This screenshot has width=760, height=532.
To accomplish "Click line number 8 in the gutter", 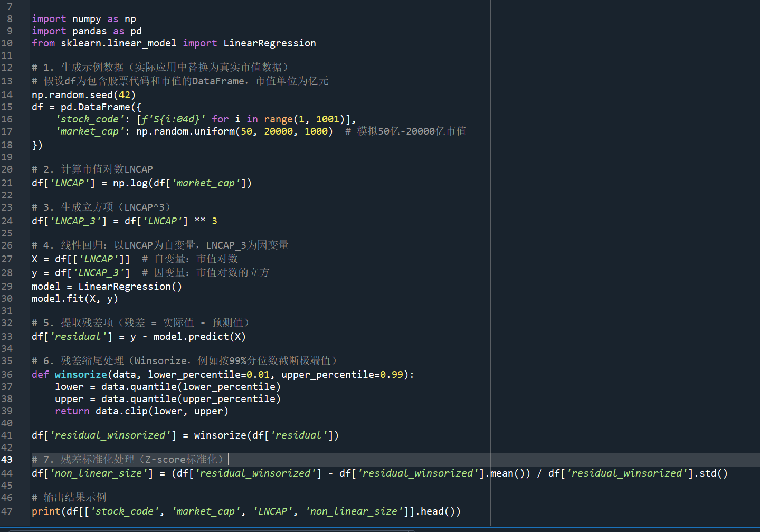I will [x=9, y=19].
